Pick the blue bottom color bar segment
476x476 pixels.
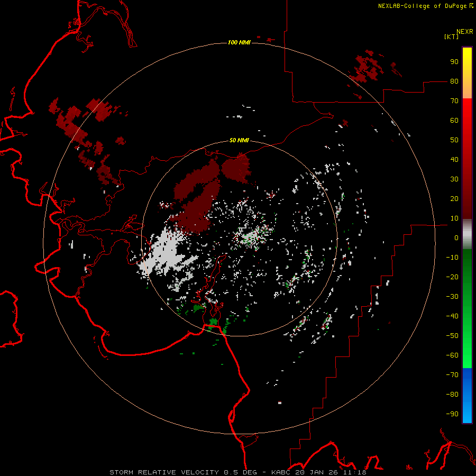pos(467,396)
